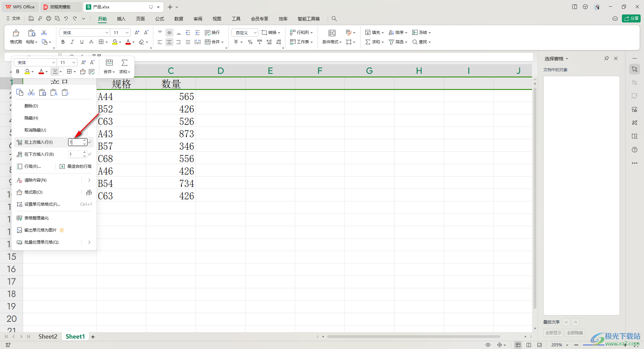The height and width of the screenshot is (349, 644).
Task: Click the insert-rows-below count input field
Action: coord(75,154)
